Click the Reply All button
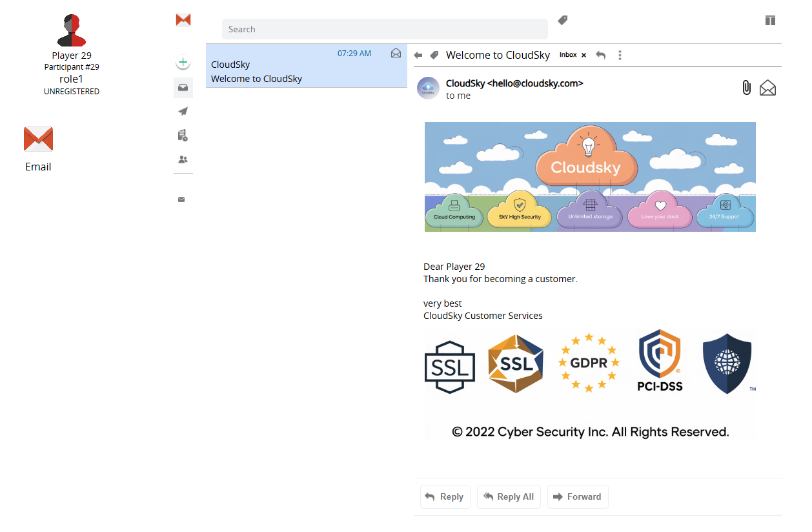The height and width of the screenshot is (532, 812). pos(509,496)
